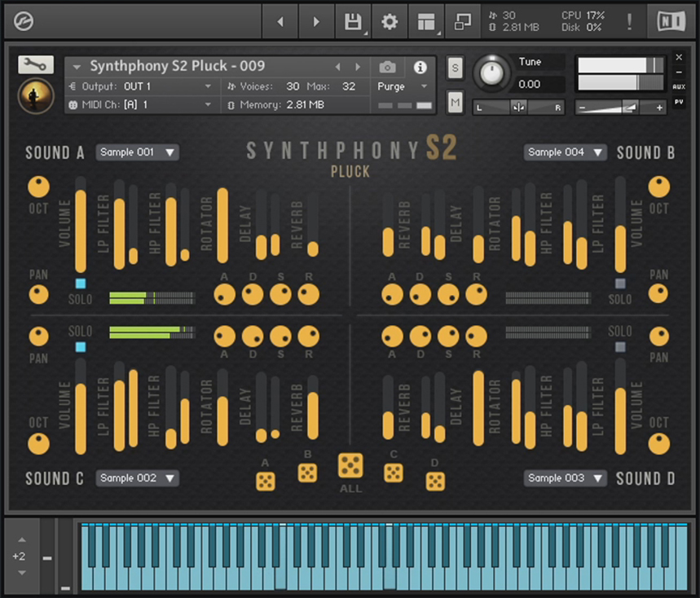Adjust the Sound A VOLUME slider
The height and width of the screenshot is (598, 700).
(81, 225)
